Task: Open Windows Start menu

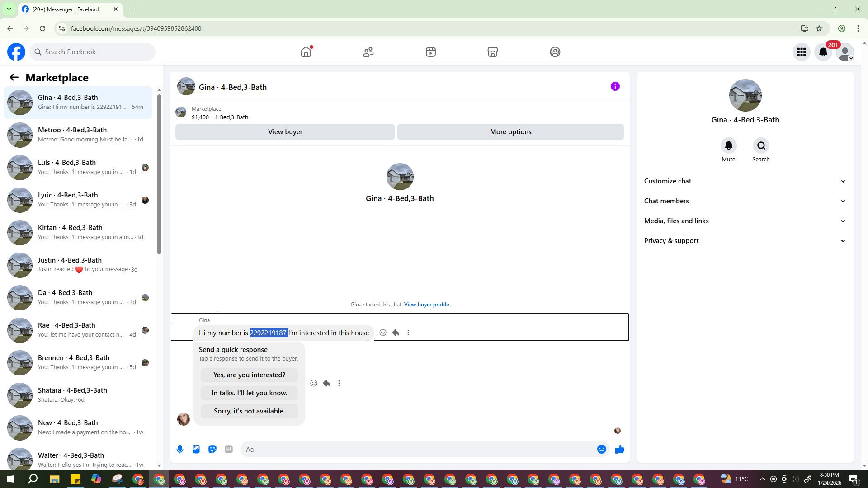Action: coord(11,479)
